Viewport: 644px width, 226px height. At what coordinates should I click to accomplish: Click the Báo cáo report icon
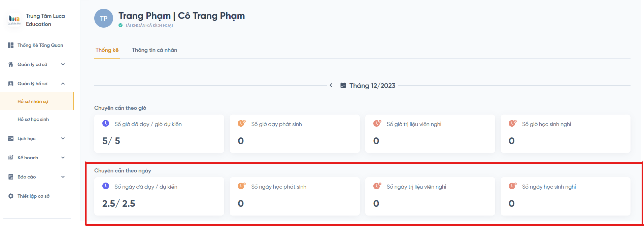pyautogui.click(x=11, y=177)
